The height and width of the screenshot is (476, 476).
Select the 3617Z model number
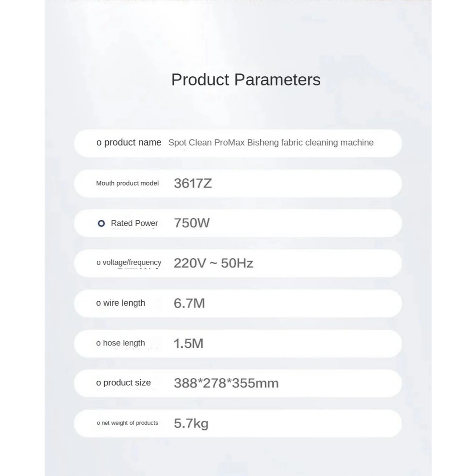click(x=193, y=183)
